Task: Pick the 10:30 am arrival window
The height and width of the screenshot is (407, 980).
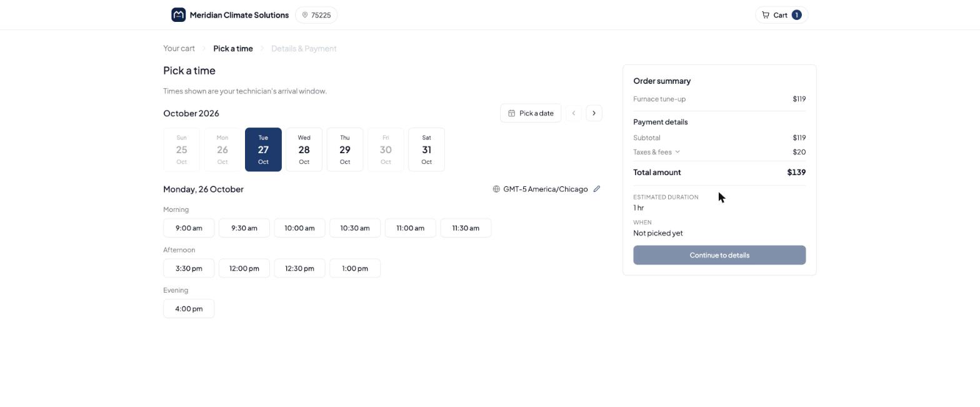Action: tap(355, 228)
